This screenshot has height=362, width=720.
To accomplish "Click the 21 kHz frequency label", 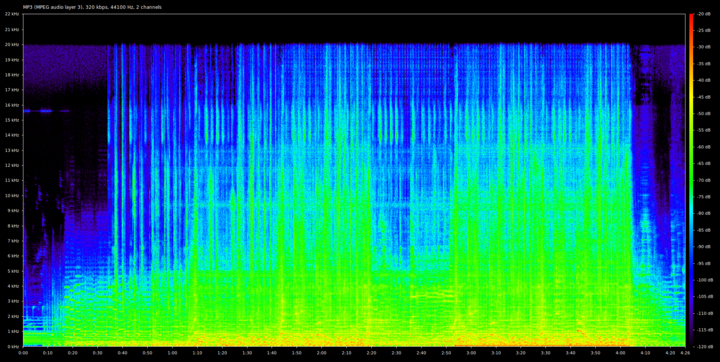I will pos(11,29).
